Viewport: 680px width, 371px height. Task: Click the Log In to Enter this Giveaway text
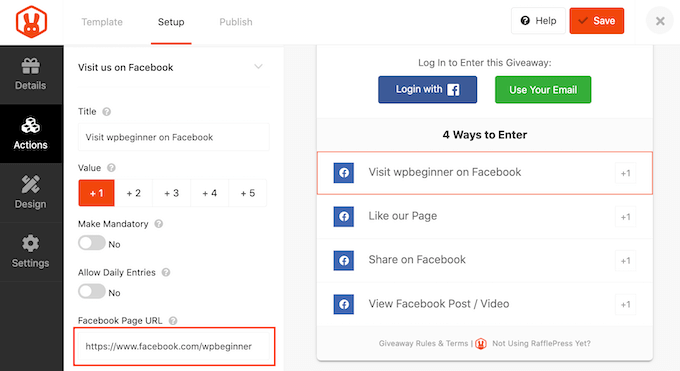click(484, 63)
